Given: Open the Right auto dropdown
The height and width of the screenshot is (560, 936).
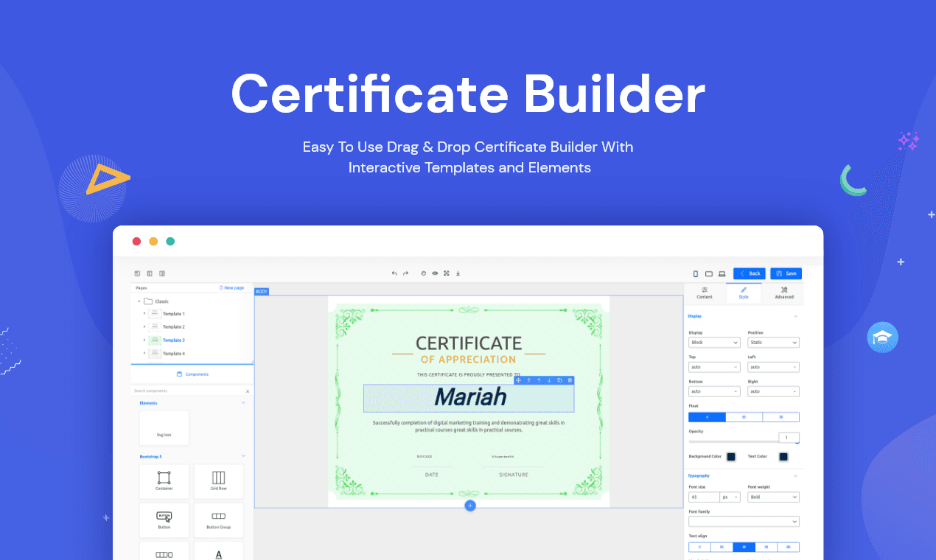Looking at the screenshot, I should [x=774, y=391].
